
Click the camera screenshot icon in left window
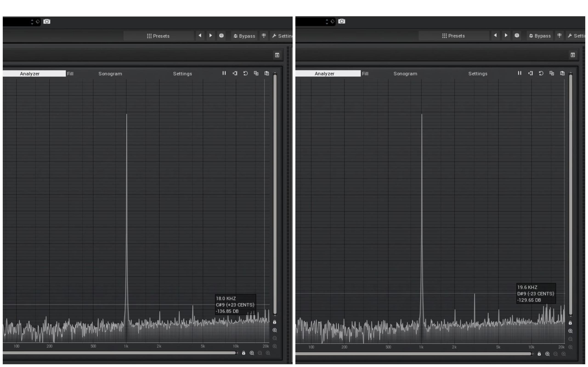[x=47, y=22]
